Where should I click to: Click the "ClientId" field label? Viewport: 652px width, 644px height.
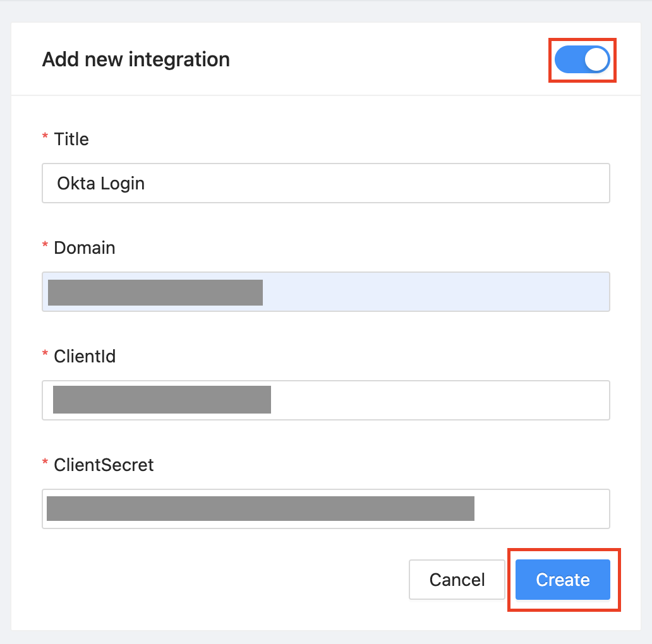pos(85,356)
